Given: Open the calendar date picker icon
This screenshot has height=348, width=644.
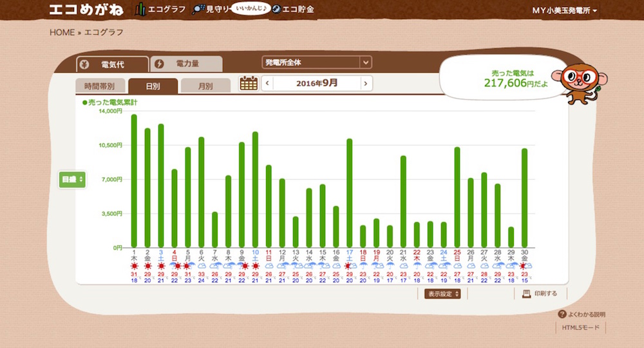Looking at the screenshot, I should click(x=249, y=83).
